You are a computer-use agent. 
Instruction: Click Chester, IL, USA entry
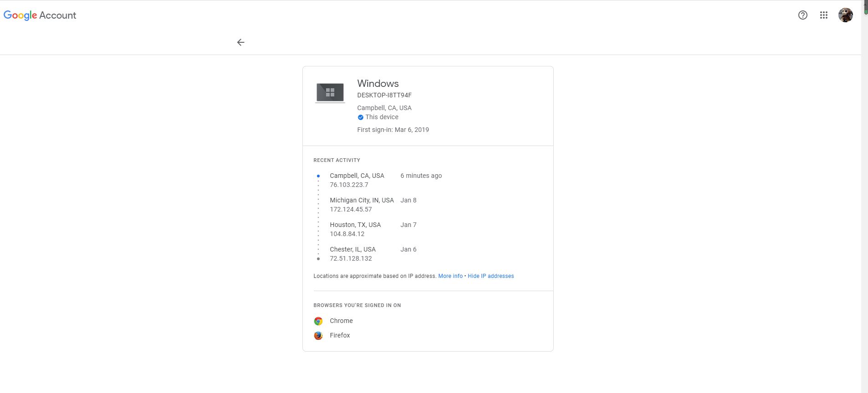click(352, 249)
